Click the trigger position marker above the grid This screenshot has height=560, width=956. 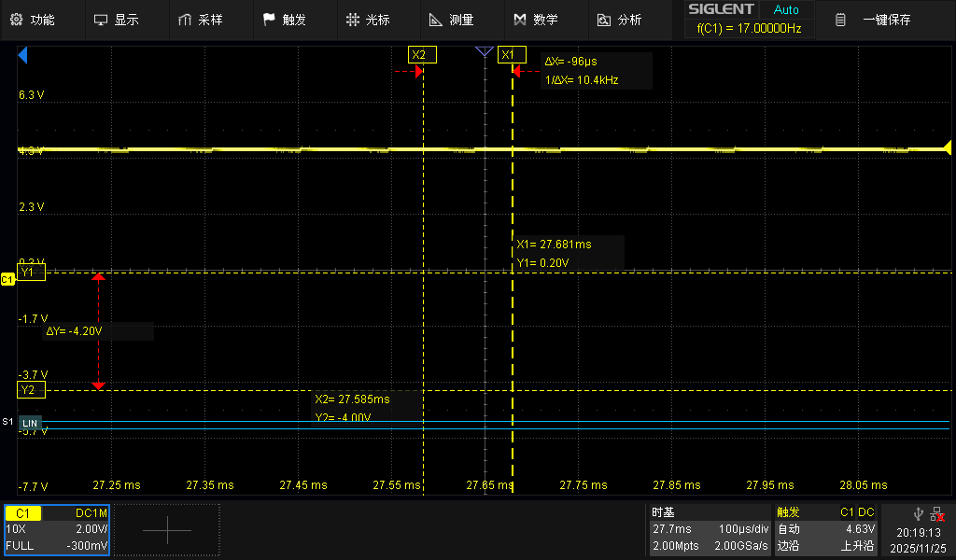tap(485, 52)
